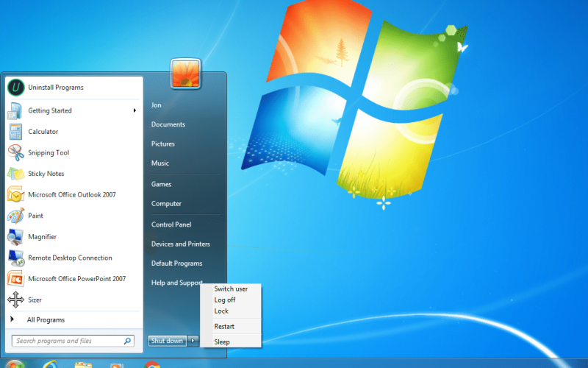Click the Uninstall Programs label
Viewport: 588px width, 368px height.
56,88
